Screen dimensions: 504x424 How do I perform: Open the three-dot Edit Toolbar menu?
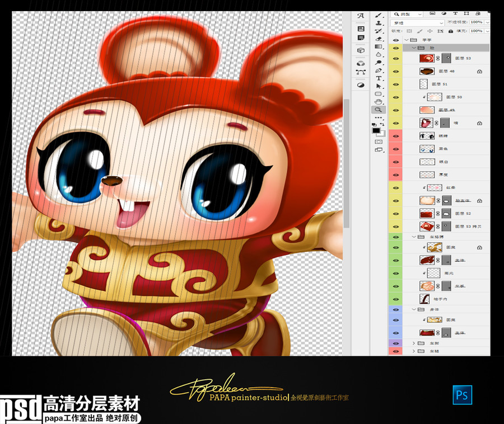[x=379, y=118]
